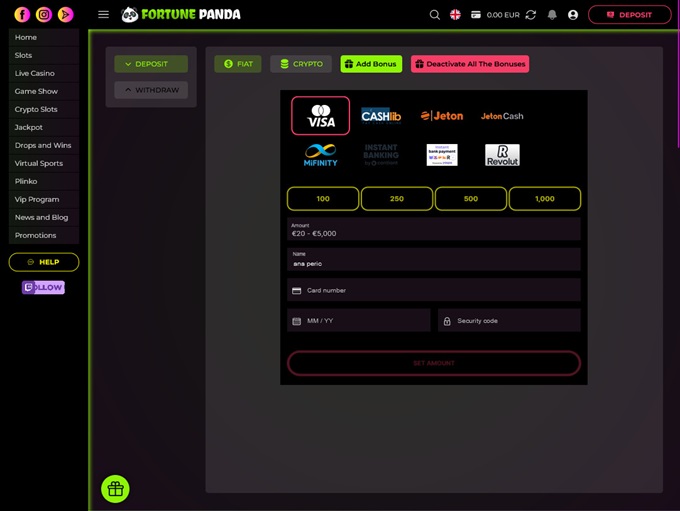Viewport: 680px width, 511px height.
Task: Open the green gift box button
Action: coord(115,489)
